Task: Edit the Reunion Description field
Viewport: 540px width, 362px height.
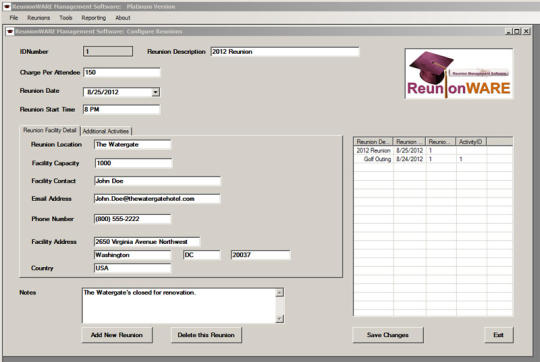Action: click(x=285, y=52)
